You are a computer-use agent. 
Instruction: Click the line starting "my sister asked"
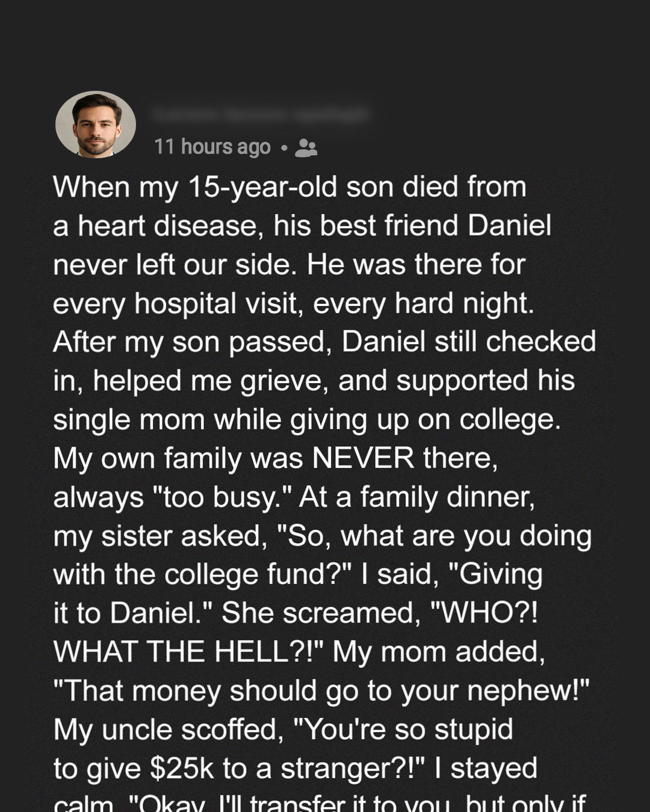(x=323, y=537)
